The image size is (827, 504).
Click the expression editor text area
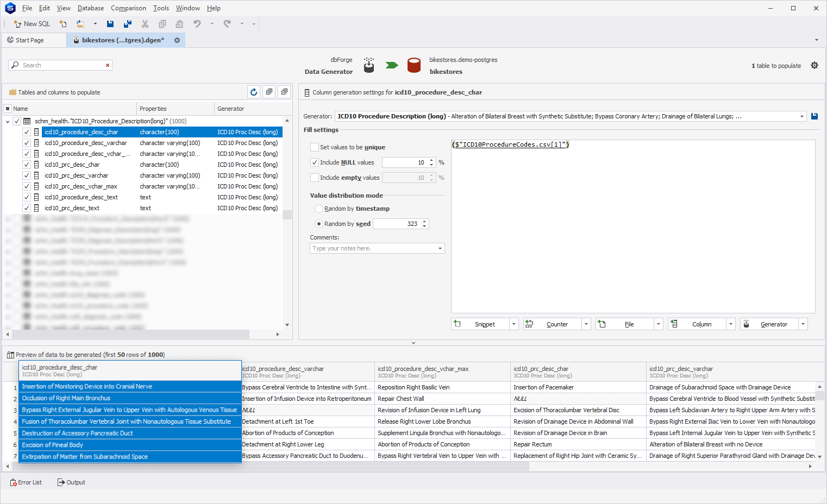(x=633, y=226)
